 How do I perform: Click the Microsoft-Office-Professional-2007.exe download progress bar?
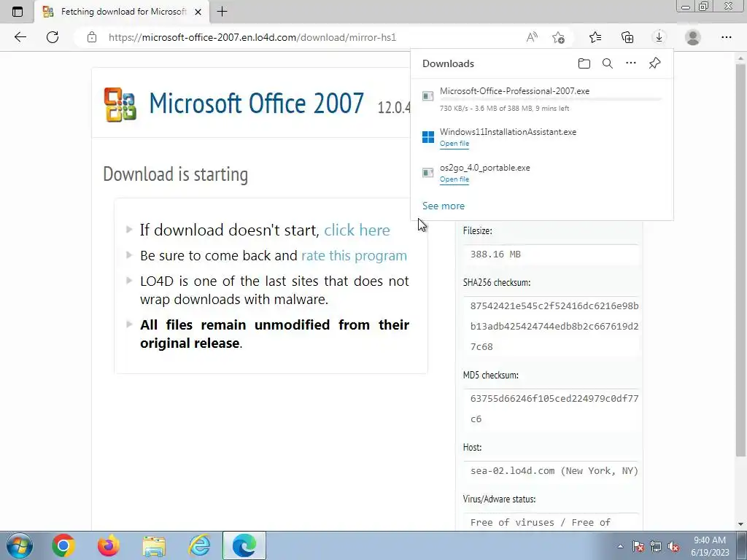click(x=551, y=99)
